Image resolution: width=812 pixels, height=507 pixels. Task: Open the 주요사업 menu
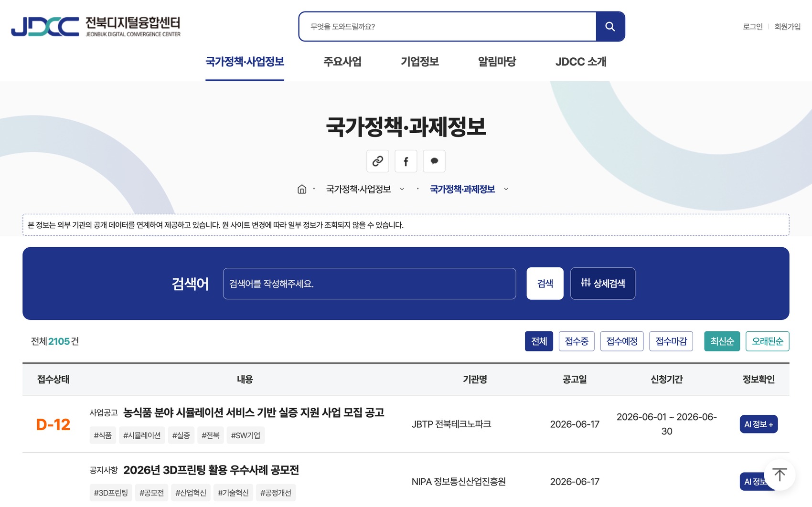tap(342, 62)
